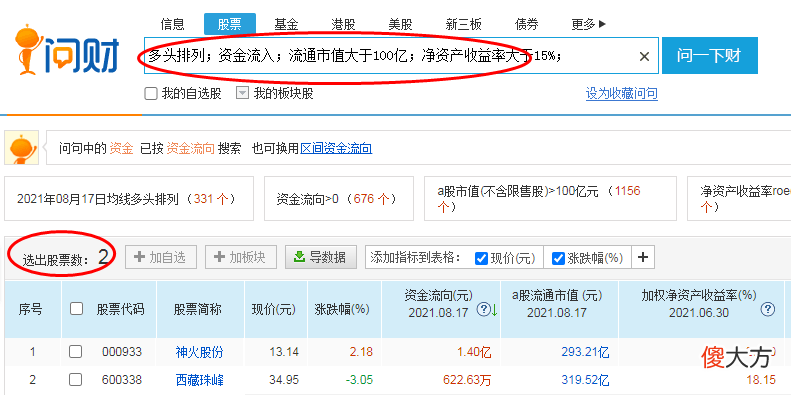791x395 pixels.
Task: Check the row checkbox for 000933
Action: point(75,352)
